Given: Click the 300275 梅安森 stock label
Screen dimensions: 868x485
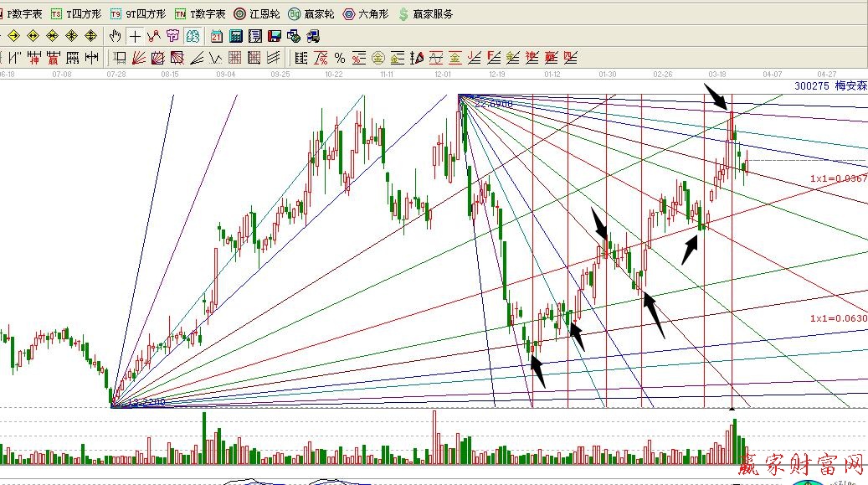Looking at the screenshot, I should coord(830,85).
